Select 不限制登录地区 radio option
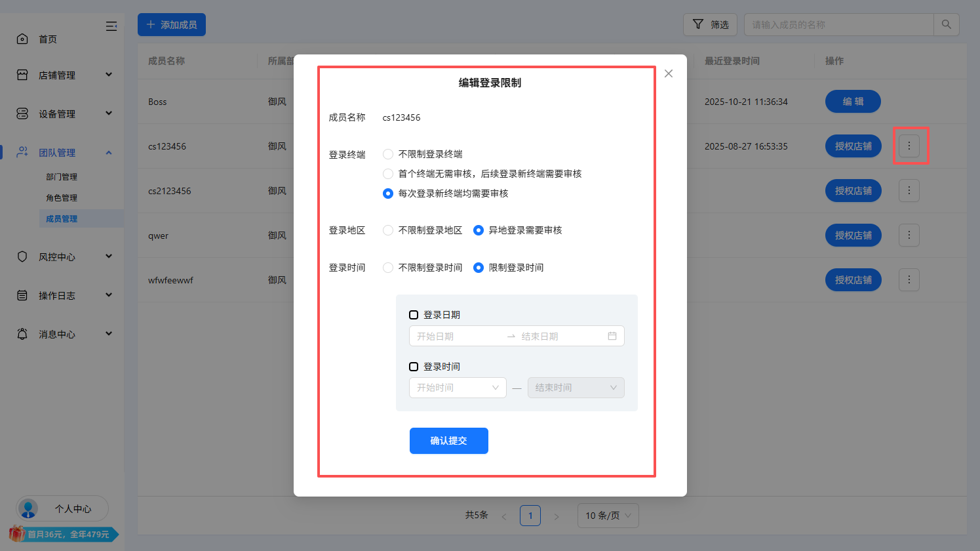 click(387, 230)
